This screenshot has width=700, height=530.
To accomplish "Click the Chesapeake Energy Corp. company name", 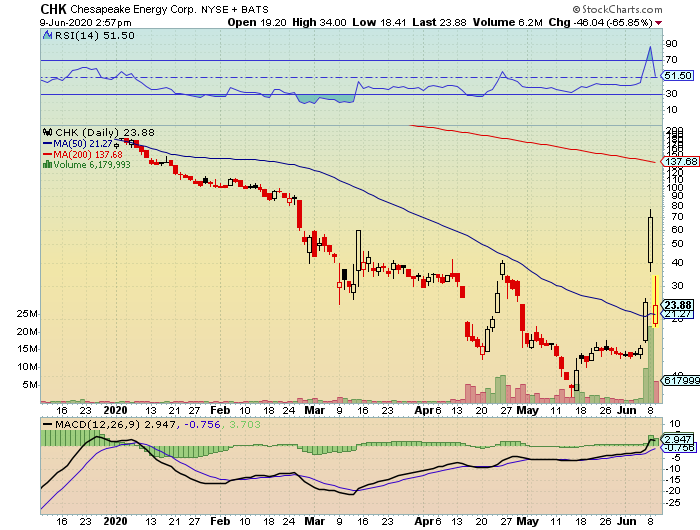I will click(x=133, y=9).
